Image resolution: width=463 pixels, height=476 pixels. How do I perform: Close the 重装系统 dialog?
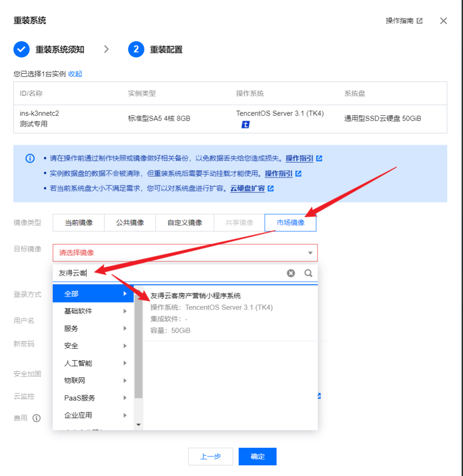(443, 21)
